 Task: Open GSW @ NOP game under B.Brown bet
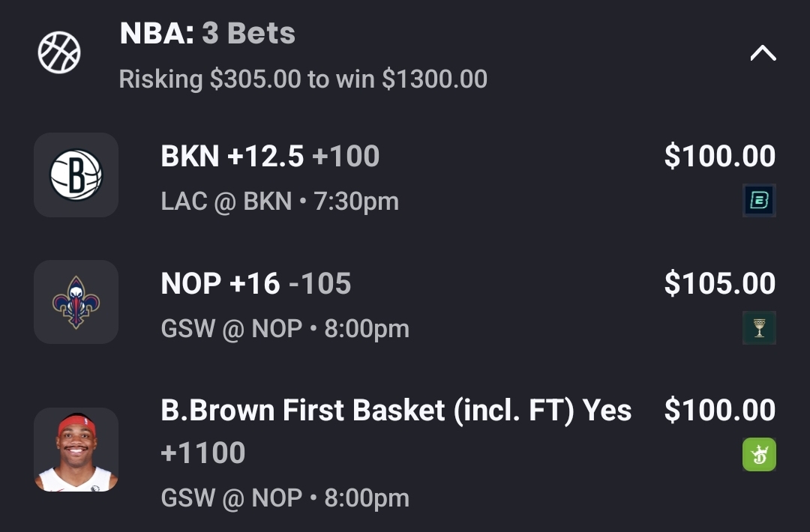[285, 498]
